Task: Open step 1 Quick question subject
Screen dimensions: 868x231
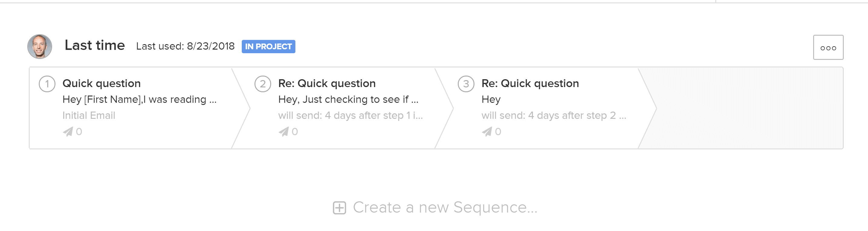Action: coord(101,83)
